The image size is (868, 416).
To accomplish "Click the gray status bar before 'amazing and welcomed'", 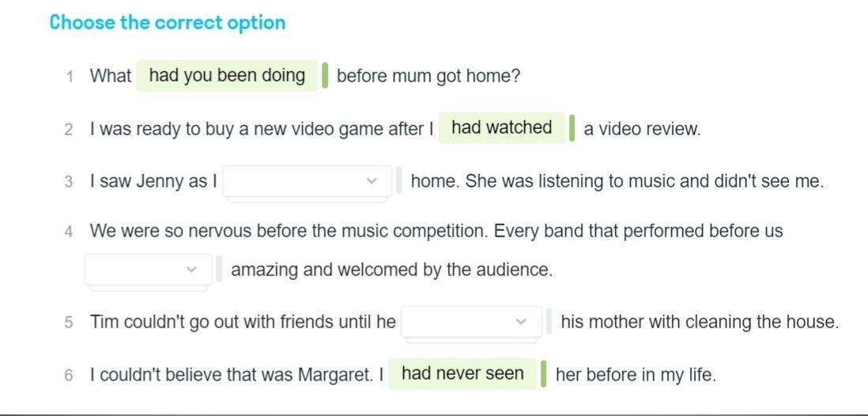I will tap(219, 270).
